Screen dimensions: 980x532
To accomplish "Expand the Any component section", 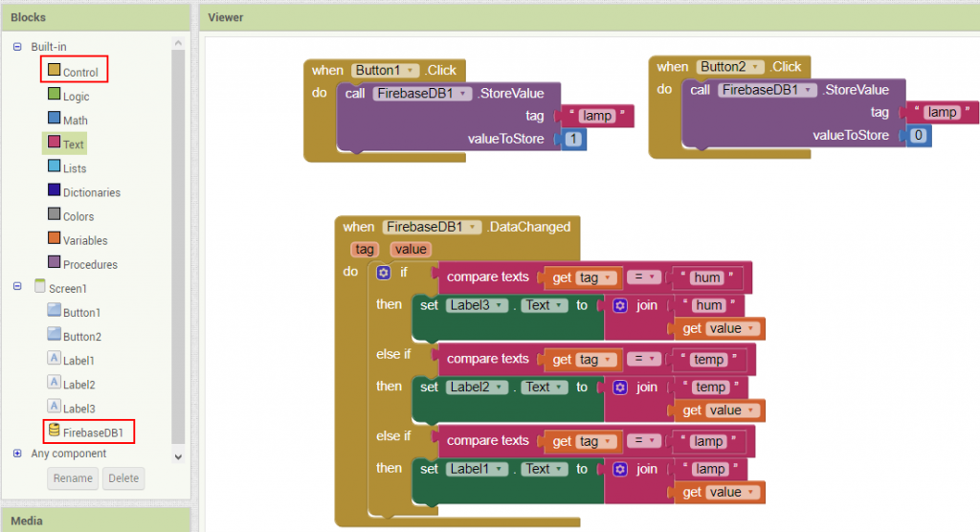I will (x=17, y=454).
